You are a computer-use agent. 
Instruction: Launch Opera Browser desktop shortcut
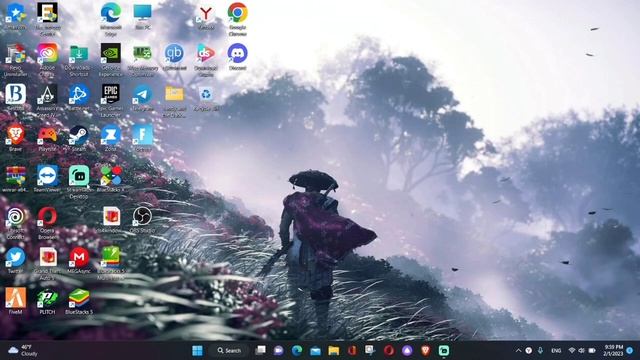47,216
